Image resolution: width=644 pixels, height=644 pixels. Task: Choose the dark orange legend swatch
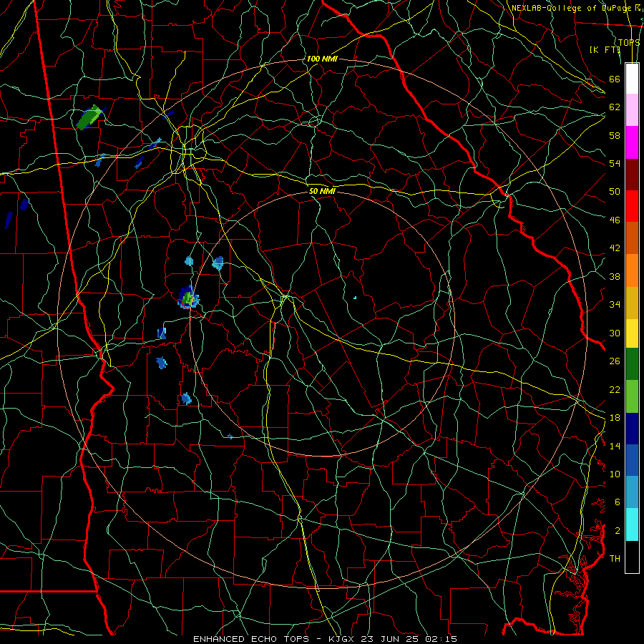pos(632,238)
